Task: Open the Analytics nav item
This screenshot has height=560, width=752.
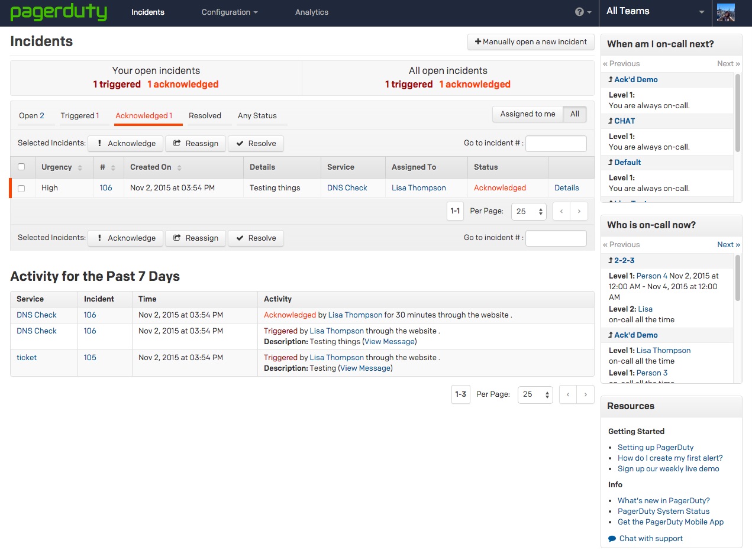Action: click(x=312, y=12)
